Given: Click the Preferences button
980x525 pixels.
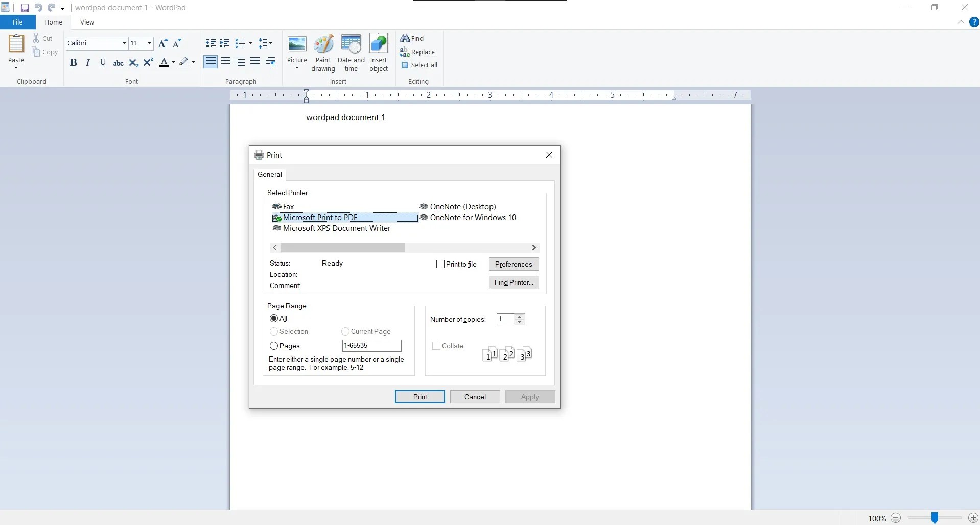Looking at the screenshot, I should [514, 264].
